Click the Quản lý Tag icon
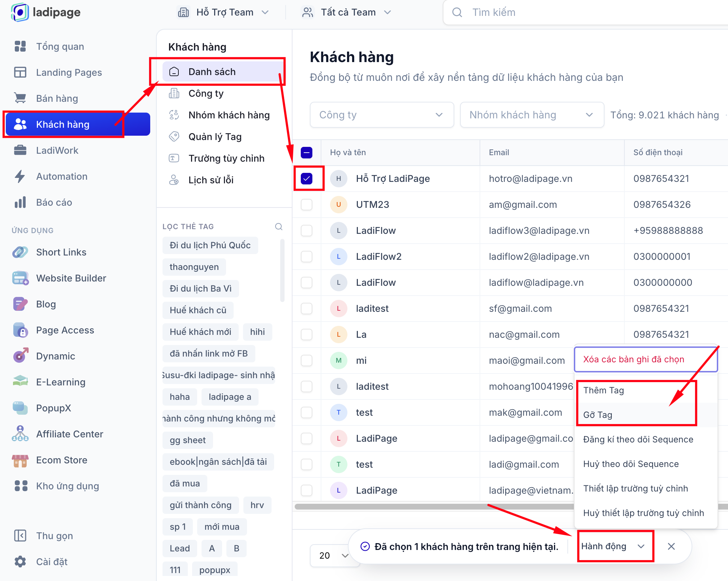The height and width of the screenshot is (581, 728). click(x=174, y=137)
